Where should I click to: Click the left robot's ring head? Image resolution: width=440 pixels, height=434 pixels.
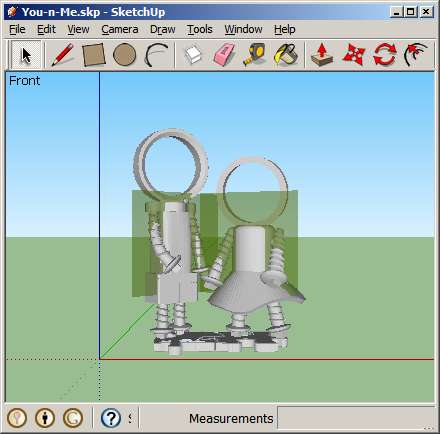coord(171,165)
